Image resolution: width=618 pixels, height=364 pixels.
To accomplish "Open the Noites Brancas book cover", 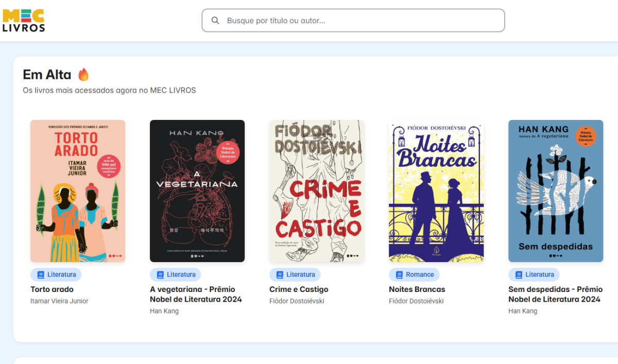I will click(x=436, y=191).
